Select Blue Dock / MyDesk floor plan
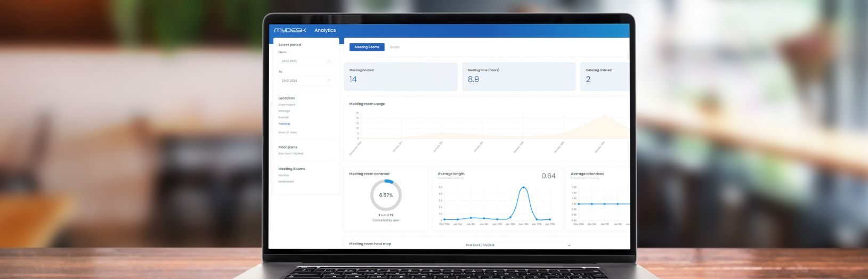Viewport: 868px width, 279px height. (x=291, y=153)
